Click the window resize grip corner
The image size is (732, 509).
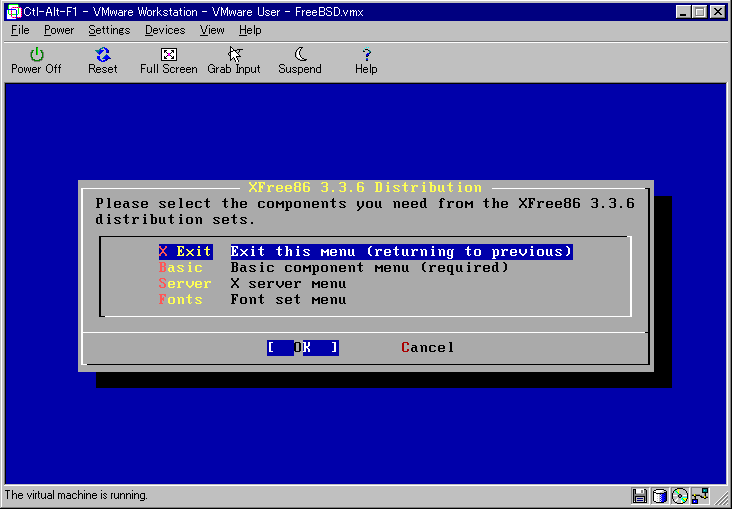pyautogui.click(x=721, y=499)
